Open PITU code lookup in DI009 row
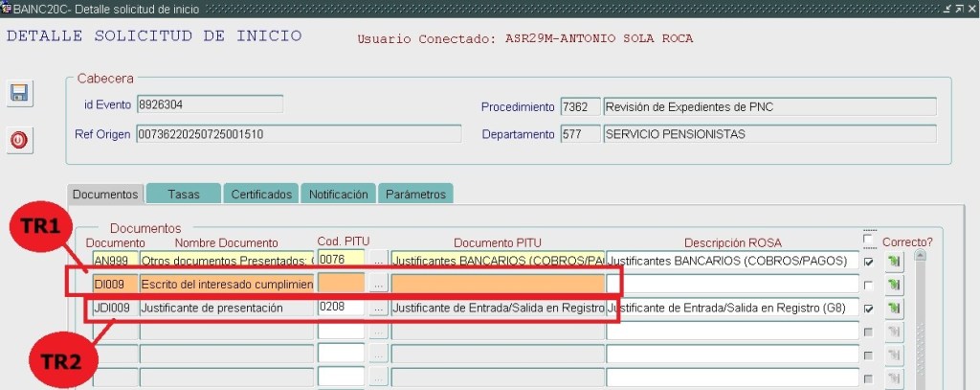The width and height of the screenshot is (980, 390). pos(379,284)
